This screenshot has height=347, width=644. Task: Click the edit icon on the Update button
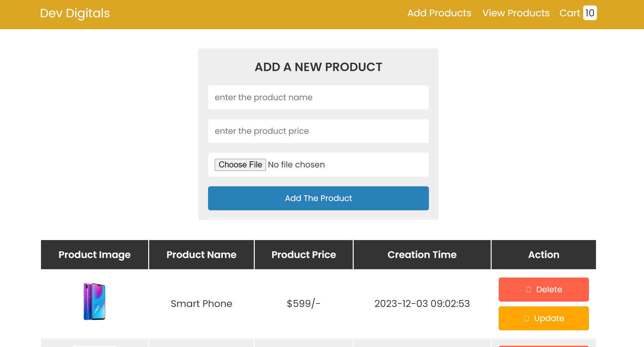(x=526, y=318)
